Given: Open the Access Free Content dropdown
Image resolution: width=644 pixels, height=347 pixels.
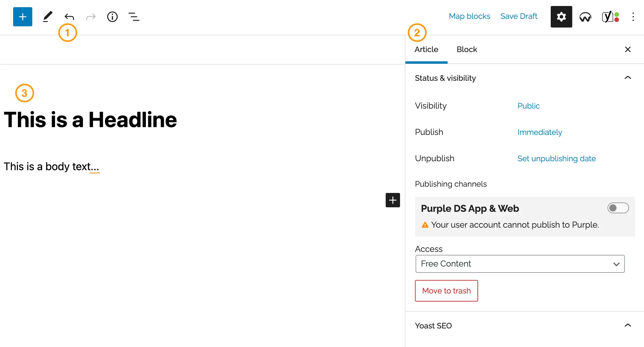Looking at the screenshot, I should click(520, 264).
